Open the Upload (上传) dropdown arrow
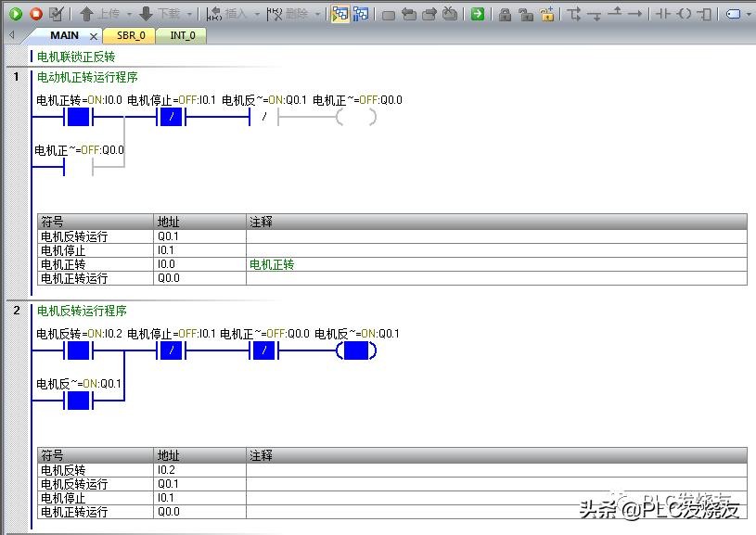The image size is (756, 535). pos(129,14)
